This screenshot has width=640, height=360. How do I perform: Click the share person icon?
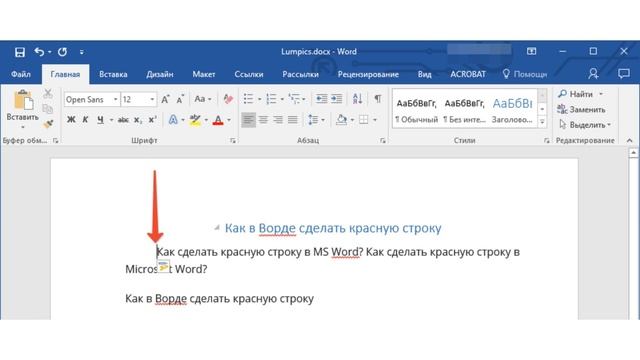tap(593, 73)
